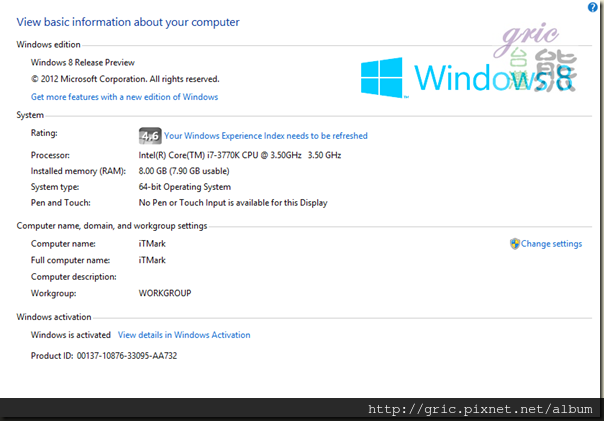Click the 'Processor:' label

click(x=50, y=155)
